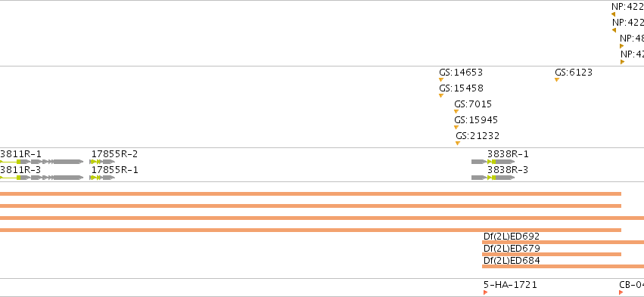Select the GS:6123 insertion marker
The width and height of the screenshot is (644, 297).
click(x=557, y=79)
